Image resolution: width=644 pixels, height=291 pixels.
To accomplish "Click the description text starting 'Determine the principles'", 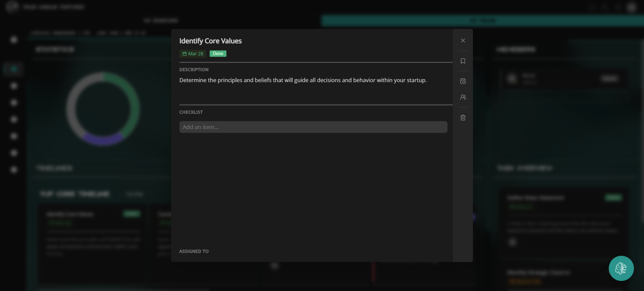I will tap(303, 80).
